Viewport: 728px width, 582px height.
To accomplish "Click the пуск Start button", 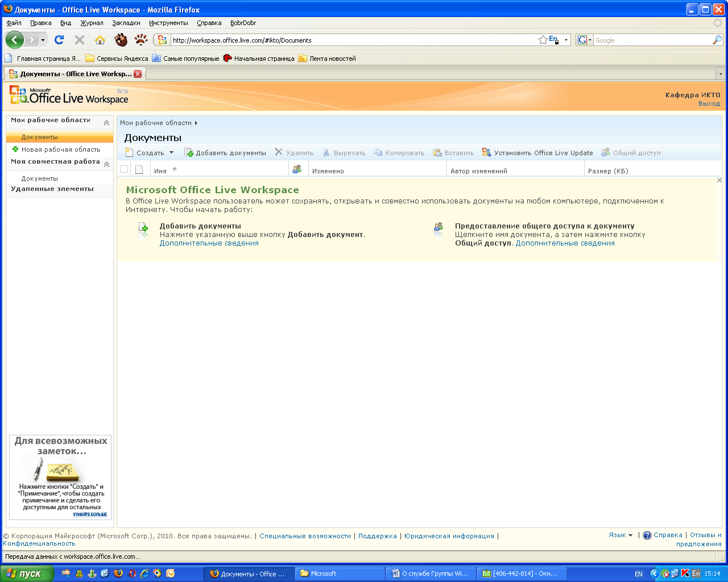I will (x=27, y=573).
